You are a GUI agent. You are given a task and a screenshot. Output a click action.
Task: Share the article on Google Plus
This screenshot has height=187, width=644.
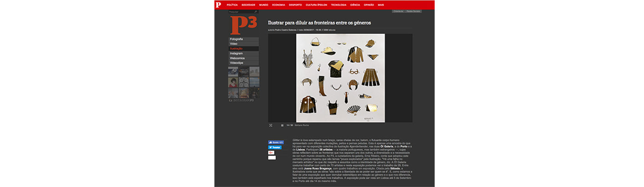pos(271,153)
